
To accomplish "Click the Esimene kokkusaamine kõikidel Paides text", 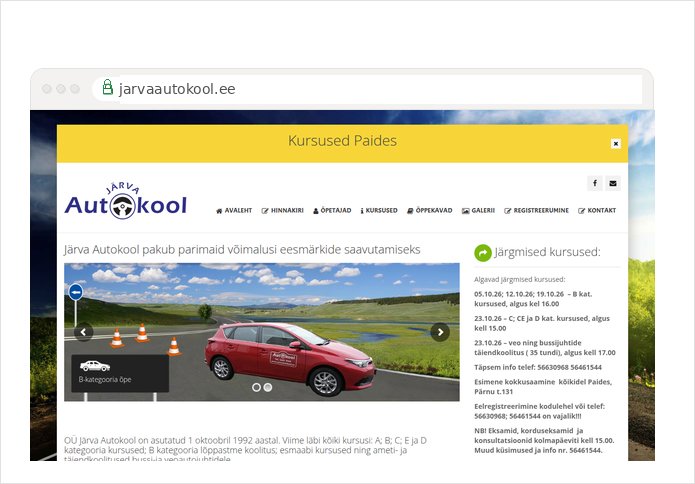I will (x=543, y=386).
